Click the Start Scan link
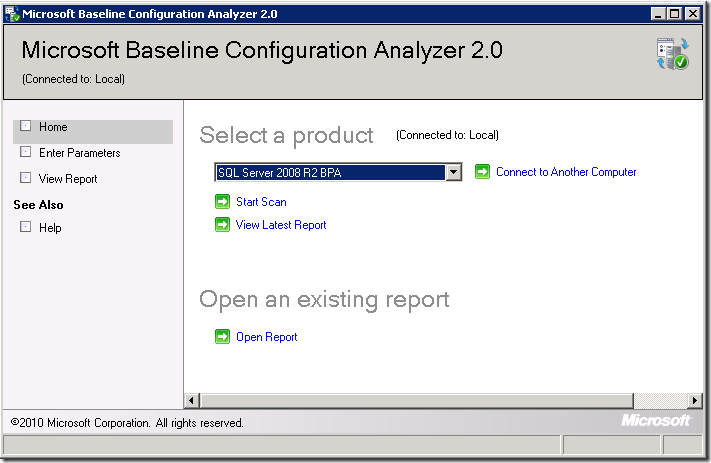This screenshot has height=463, width=711. click(x=261, y=202)
